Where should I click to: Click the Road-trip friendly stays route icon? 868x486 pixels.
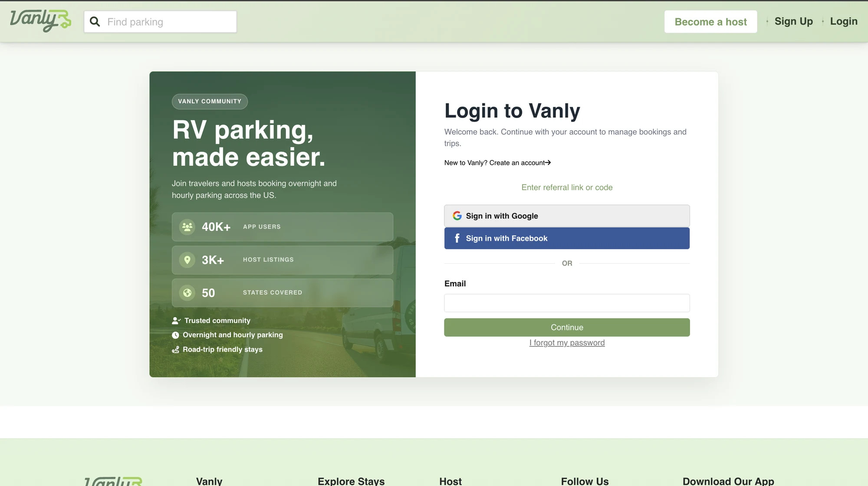(x=175, y=350)
